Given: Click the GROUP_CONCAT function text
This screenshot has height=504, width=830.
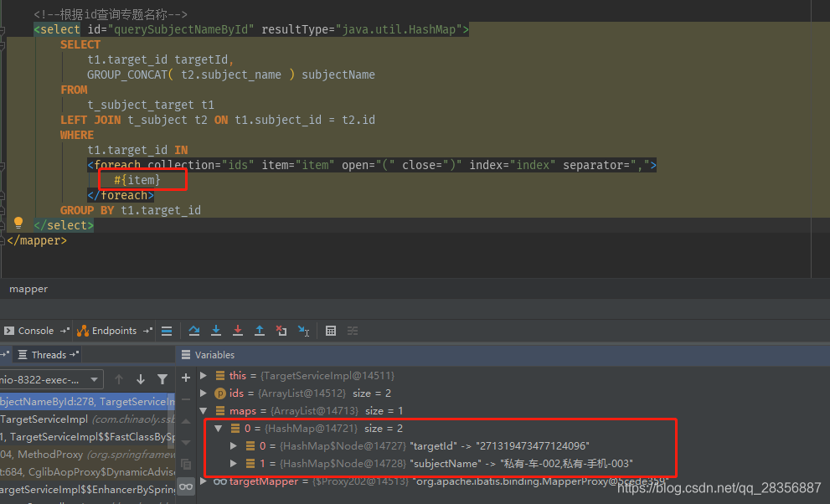Looking at the screenshot, I should point(127,75).
